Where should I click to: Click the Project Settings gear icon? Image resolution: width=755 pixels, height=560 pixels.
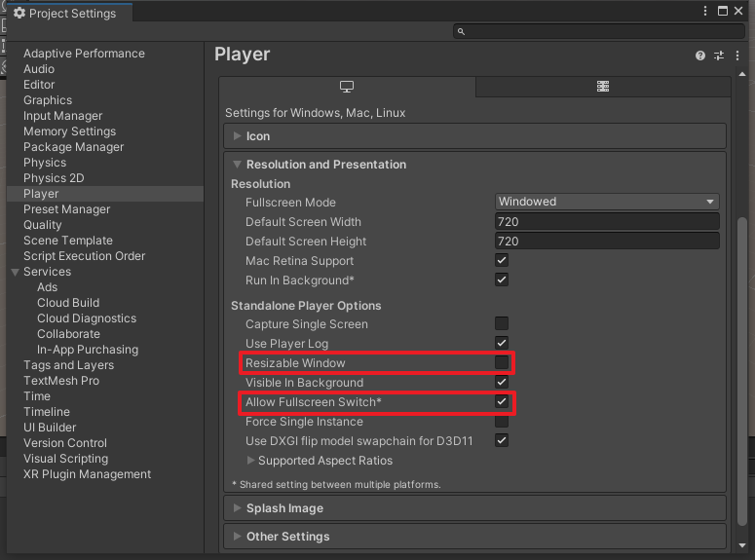[x=19, y=13]
